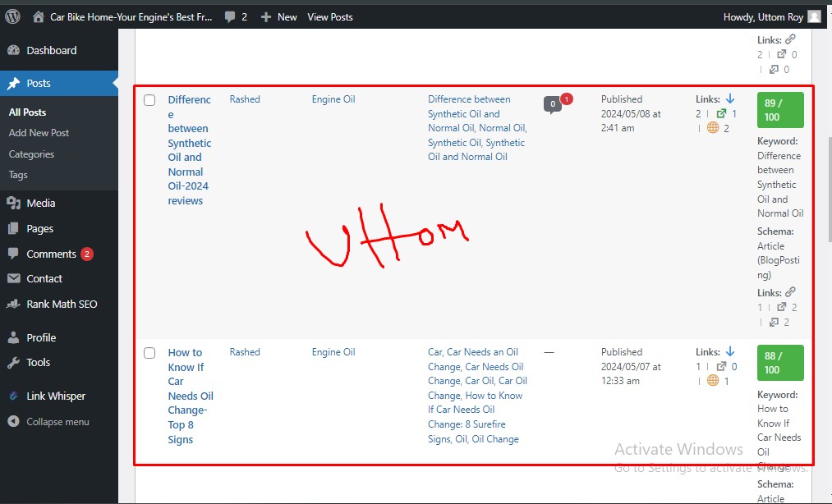
Task: Select checkbox for Synthetic Oil and Normal Oil post
Action: pyautogui.click(x=149, y=100)
